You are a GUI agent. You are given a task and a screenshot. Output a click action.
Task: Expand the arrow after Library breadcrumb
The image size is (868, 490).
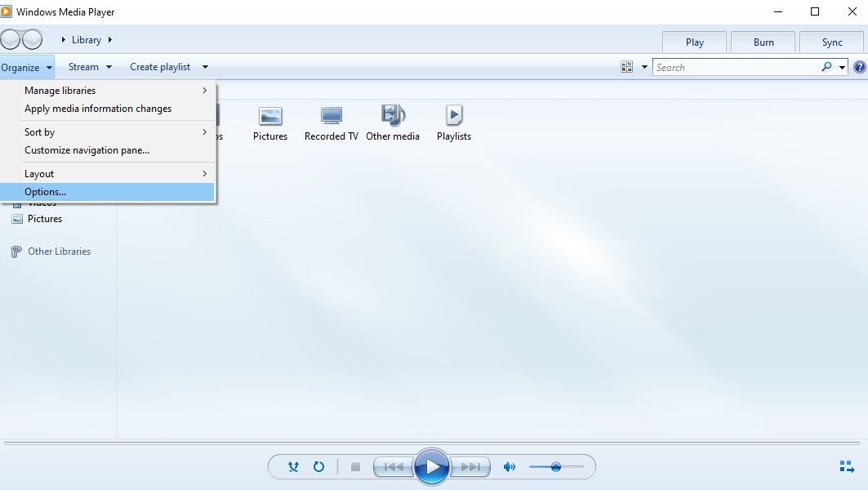(110, 40)
